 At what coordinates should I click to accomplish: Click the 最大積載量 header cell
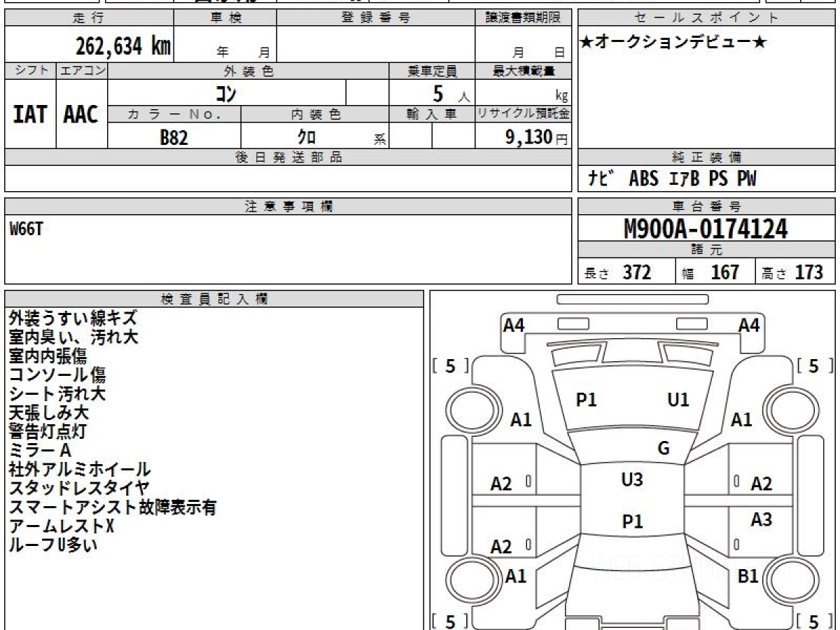[x=524, y=71]
